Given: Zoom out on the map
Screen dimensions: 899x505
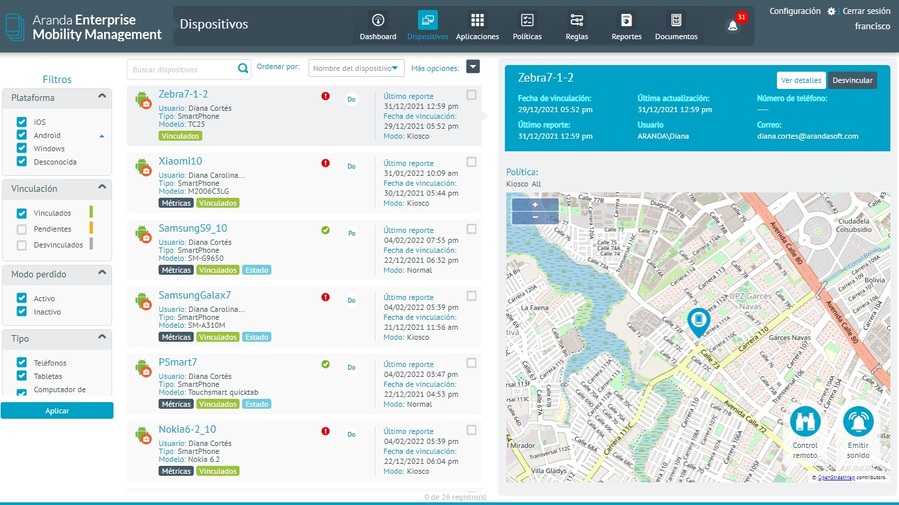Looking at the screenshot, I should [x=535, y=217].
